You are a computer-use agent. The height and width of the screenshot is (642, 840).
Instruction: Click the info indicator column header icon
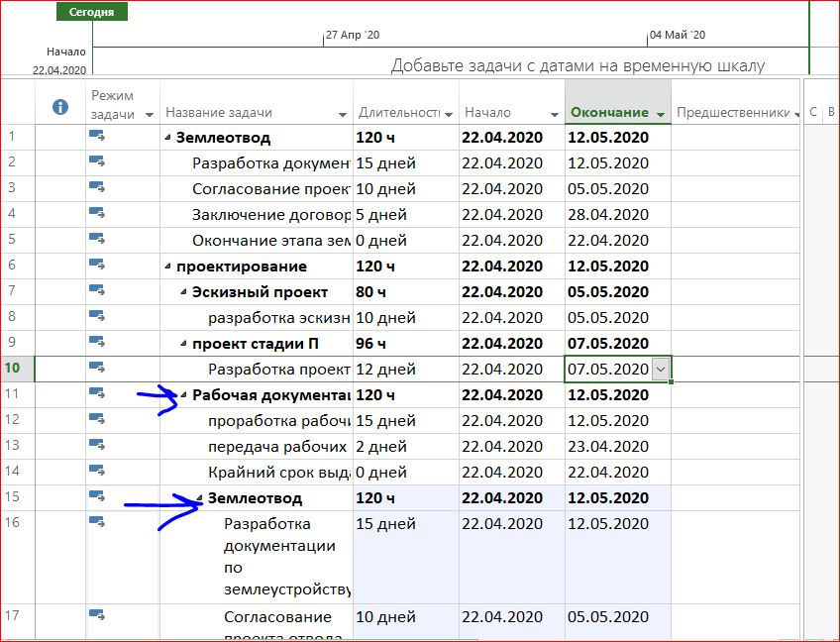click(60, 106)
